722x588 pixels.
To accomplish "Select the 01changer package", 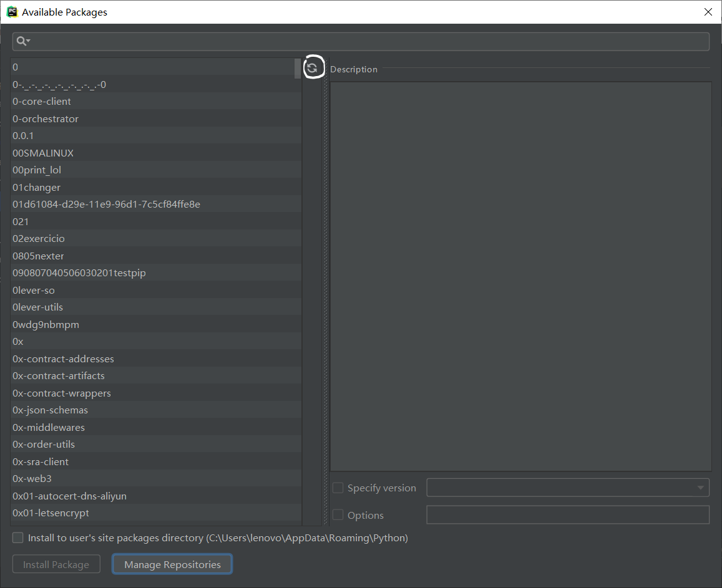I will [x=156, y=187].
